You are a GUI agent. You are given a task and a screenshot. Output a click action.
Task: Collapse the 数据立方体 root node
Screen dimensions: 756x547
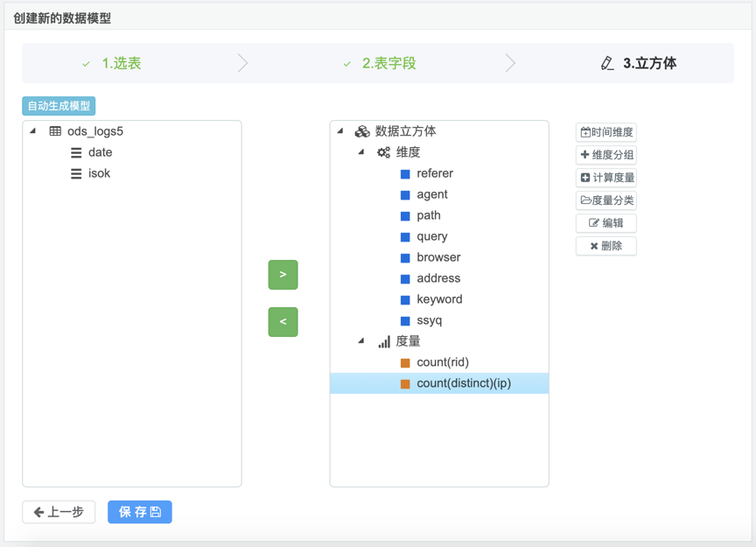pyautogui.click(x=340, y=131)
